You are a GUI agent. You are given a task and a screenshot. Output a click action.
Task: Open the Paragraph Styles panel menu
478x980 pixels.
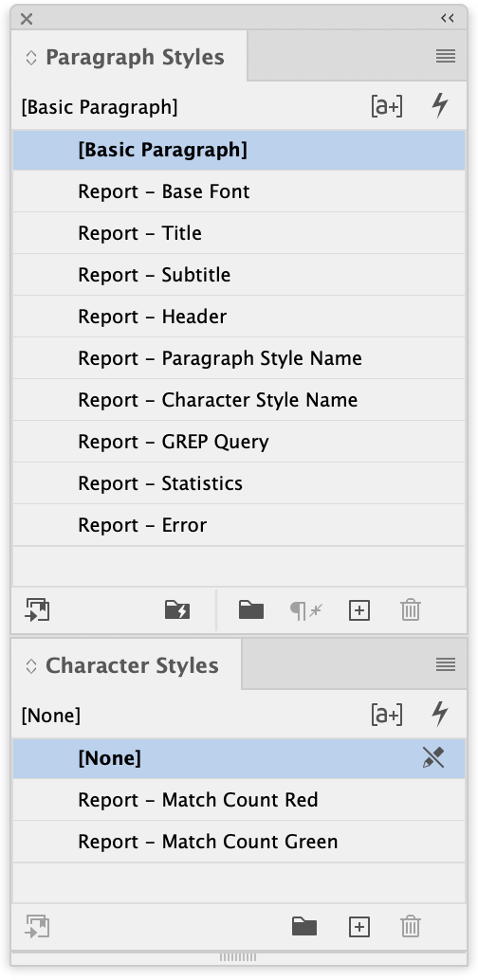[x=446, y=56]
